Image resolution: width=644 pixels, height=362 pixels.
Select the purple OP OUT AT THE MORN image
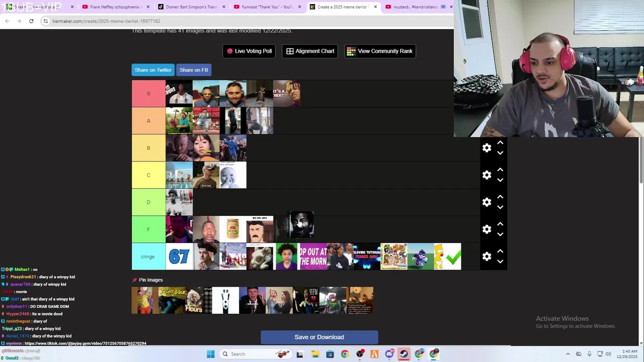coord(313,256)
